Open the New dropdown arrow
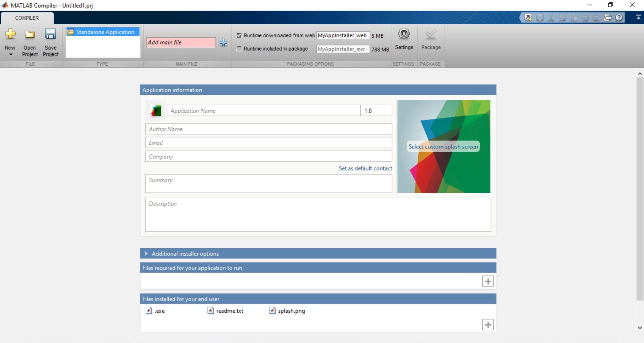This screenshot has height=343, width=644. point(10,55)
